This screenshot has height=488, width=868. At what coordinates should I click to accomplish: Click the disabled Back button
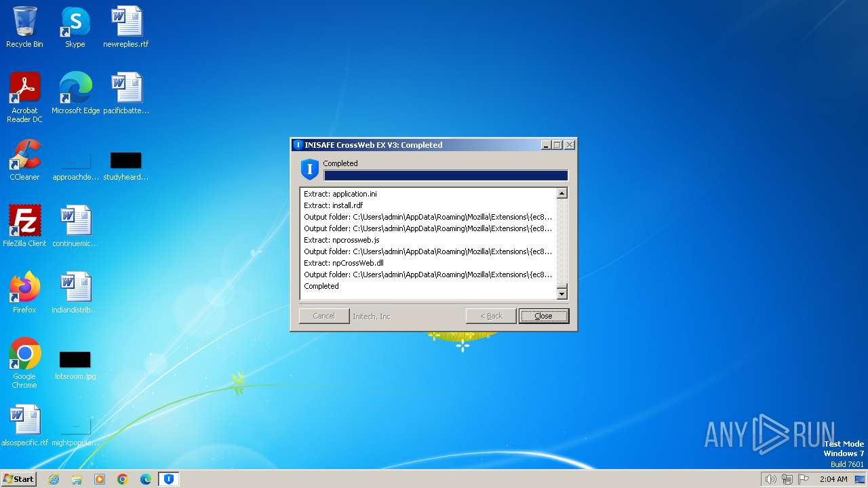coord(491,316)
